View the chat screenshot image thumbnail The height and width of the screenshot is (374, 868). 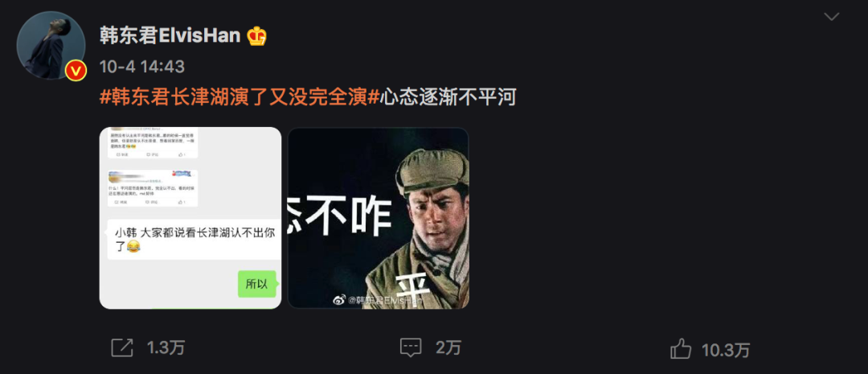pyautogui.click(x=190, y=218)
